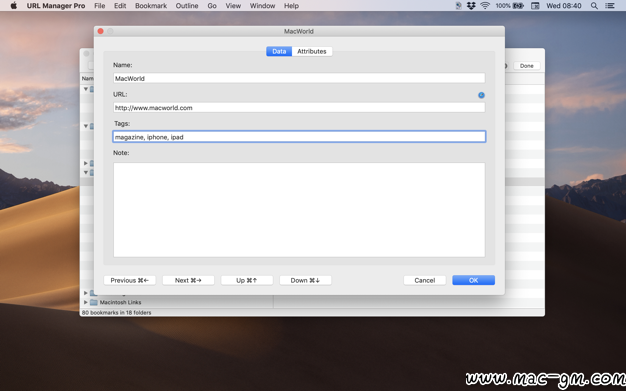626x391 pixels.
Task: Click the Up button
Action: (247, 280)
